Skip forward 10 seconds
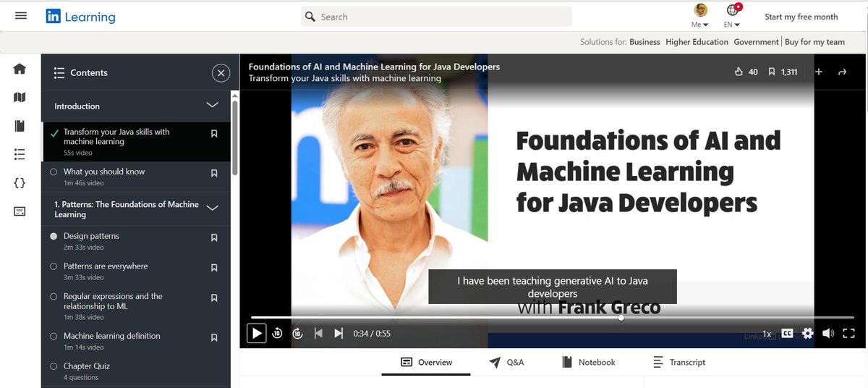This screenshot has height=388, width=868. [297, 333]
